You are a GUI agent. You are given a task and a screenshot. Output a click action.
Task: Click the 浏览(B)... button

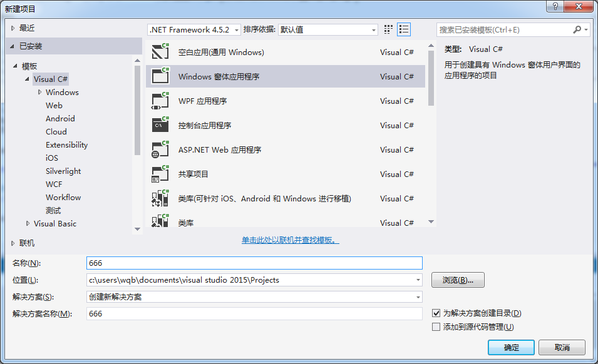(458, 280)
